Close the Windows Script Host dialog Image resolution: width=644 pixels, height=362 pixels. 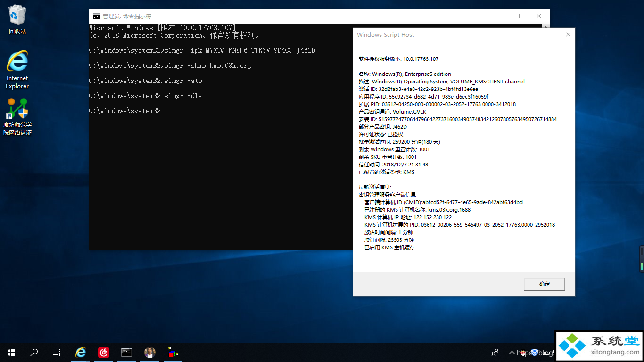[568, 34]
